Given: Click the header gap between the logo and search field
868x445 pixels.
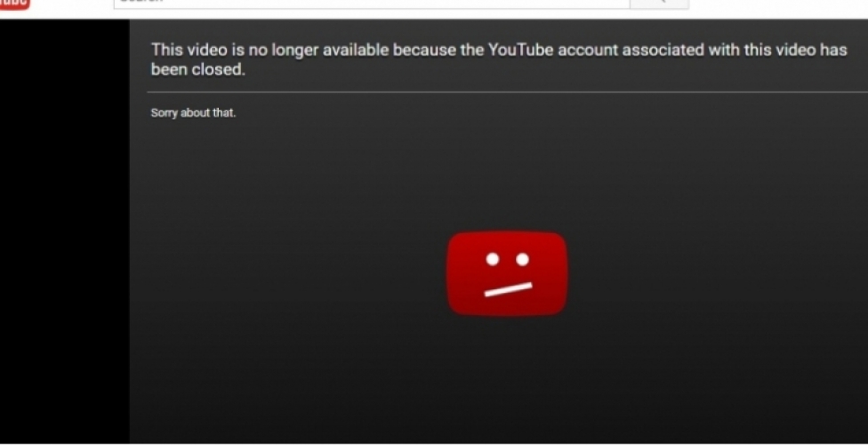Looking at the screenshot, I should pos(72,4).
